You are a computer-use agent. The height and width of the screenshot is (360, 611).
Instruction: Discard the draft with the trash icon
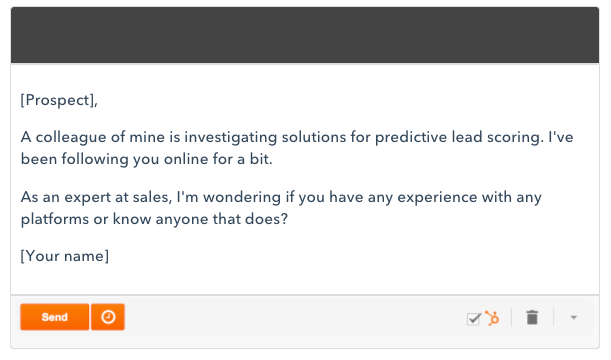click(x=532, y=317)
